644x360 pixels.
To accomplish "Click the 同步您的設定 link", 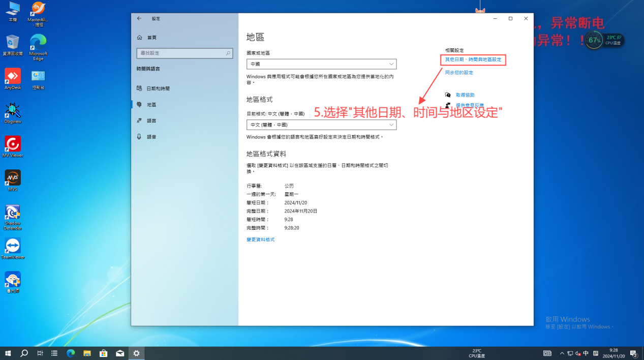I will (459, 73).
